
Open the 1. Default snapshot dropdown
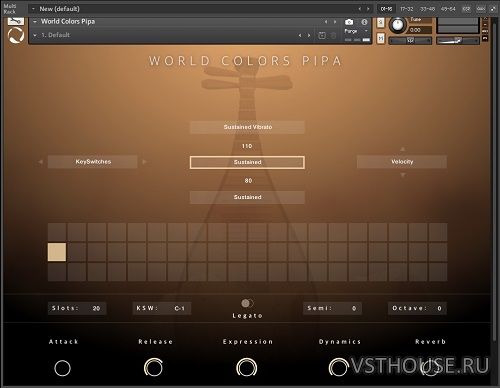[x=35, y=35]
